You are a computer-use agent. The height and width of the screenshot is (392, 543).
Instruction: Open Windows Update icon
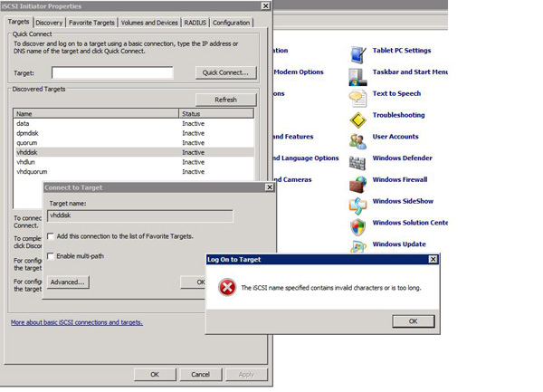(x=357, y=246)
